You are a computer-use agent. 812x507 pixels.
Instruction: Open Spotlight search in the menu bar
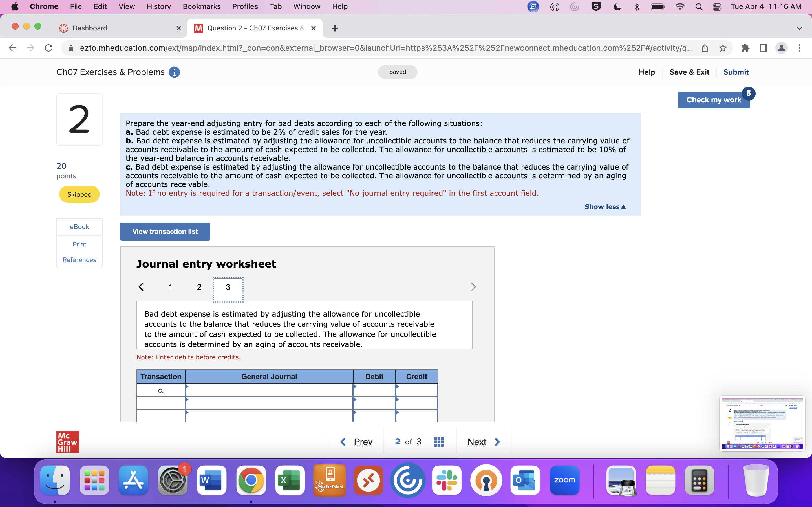tap(699, 6)
